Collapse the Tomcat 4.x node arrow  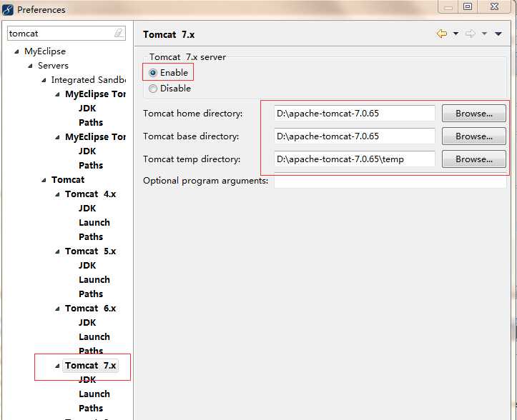(57, 194)
